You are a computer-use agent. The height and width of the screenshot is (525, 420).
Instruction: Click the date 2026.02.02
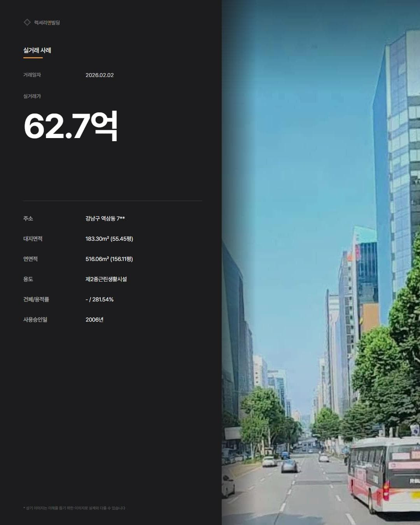100,75
